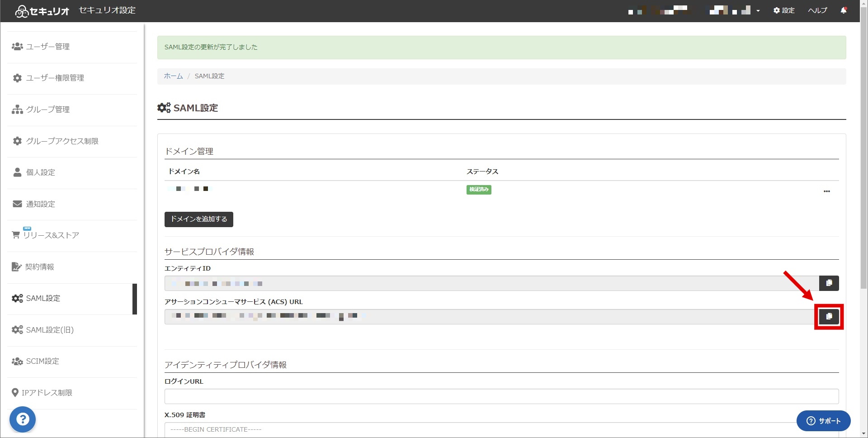The width and height of the screenshot is (868, 438).
Task: Open the domain row three-dot menu
Action: coord(826,191)
